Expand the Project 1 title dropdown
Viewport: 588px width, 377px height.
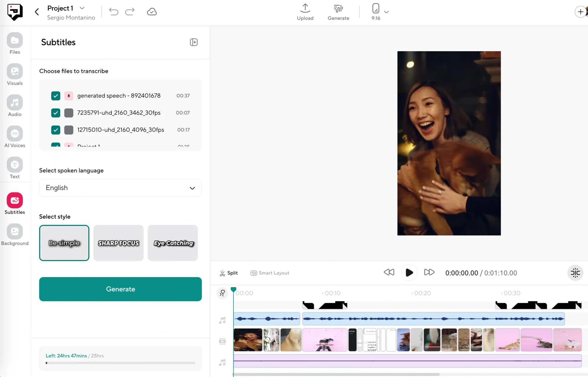pos(82,8)
